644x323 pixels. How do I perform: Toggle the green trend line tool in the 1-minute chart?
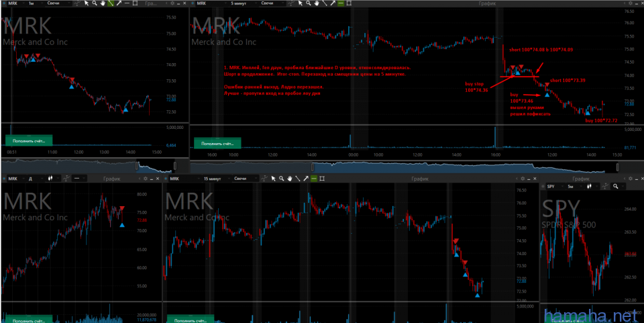[x=111, y=3]
